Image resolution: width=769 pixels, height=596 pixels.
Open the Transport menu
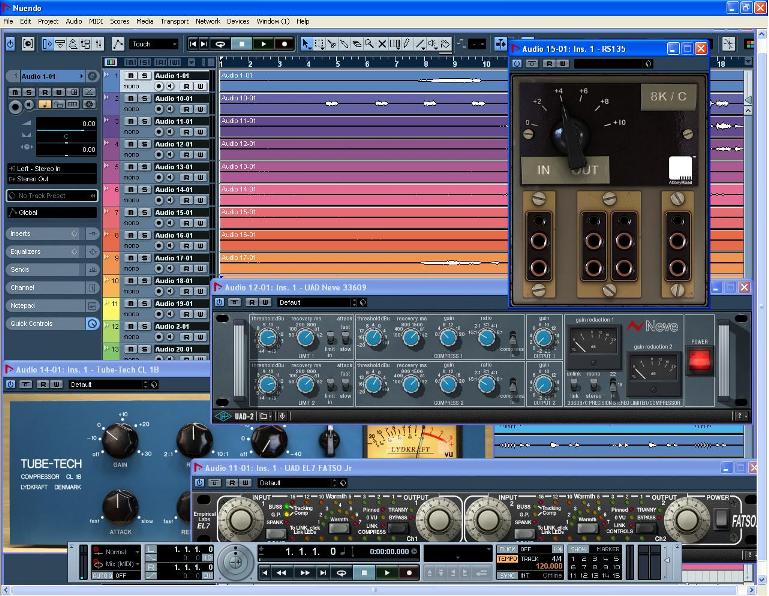click(175, 22)
